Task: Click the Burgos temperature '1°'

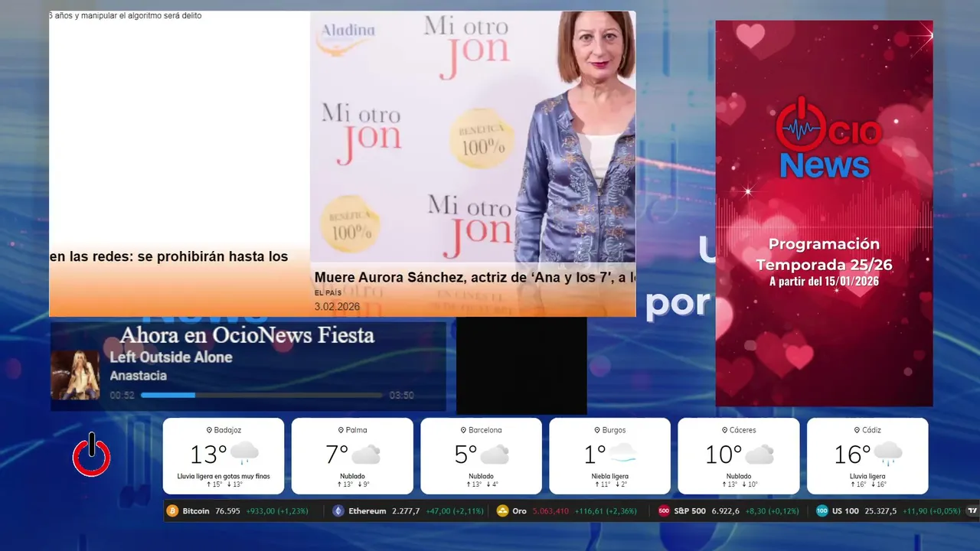Action: [595, 455]
